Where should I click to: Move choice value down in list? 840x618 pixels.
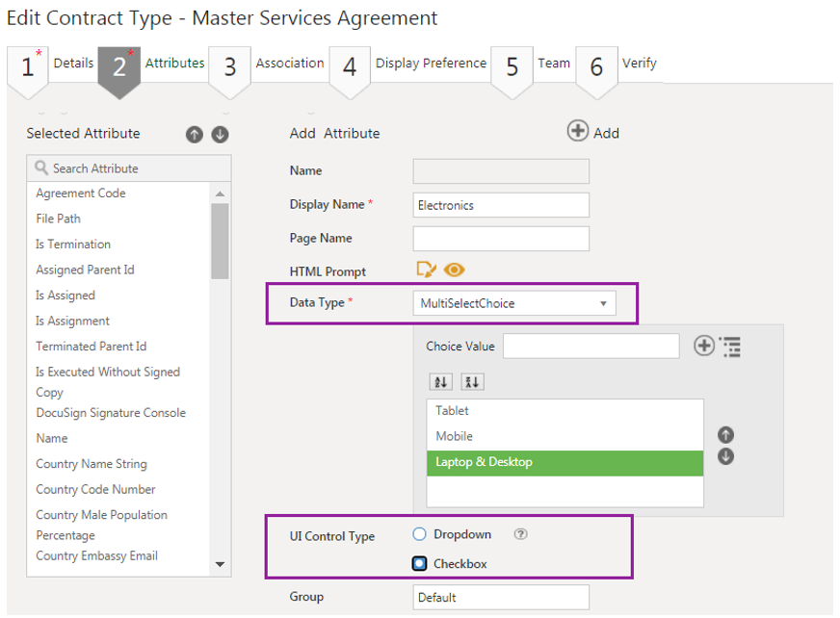click(x=726, y=456)
